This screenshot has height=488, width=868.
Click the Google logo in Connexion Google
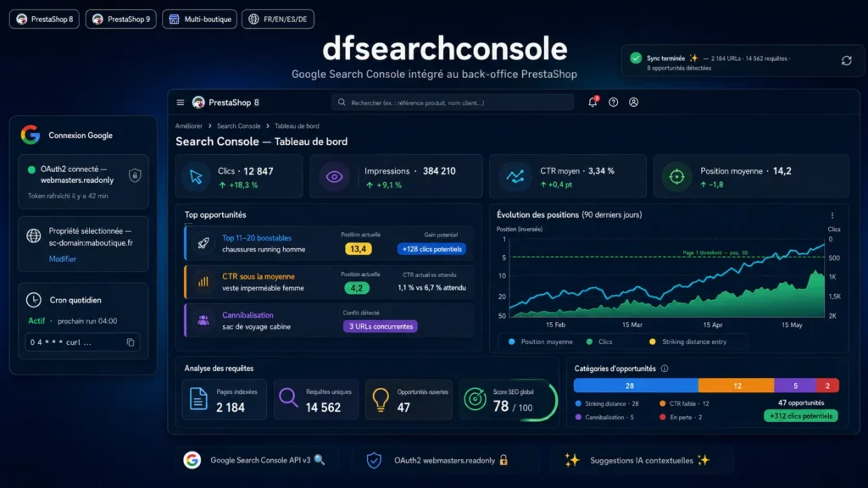(31, 135)
